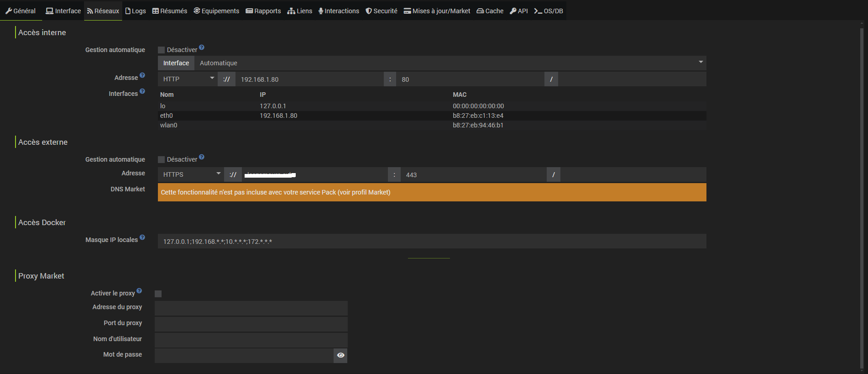
Task: Click internal address path field after slash
Action: click(632, 79)
